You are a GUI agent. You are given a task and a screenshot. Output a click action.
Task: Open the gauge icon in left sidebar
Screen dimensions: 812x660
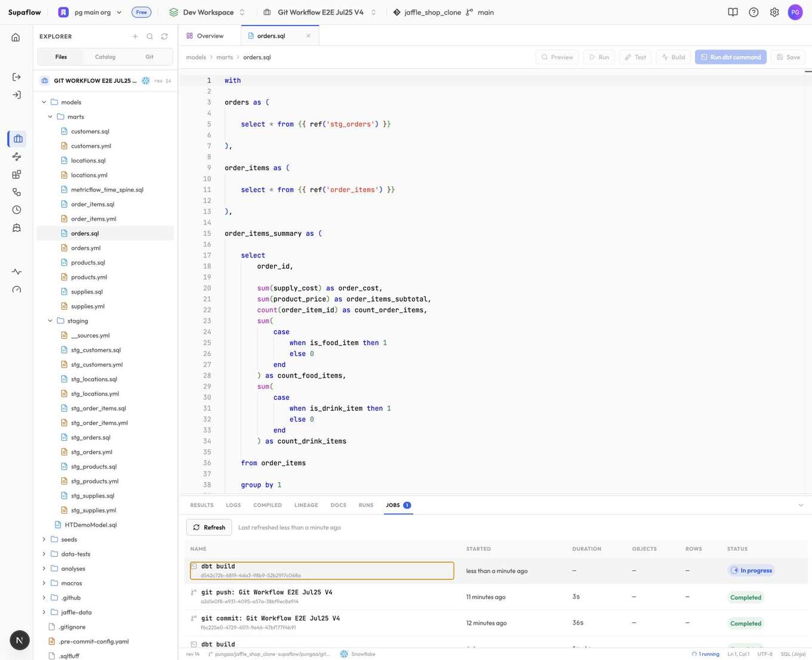click(17, 290)
